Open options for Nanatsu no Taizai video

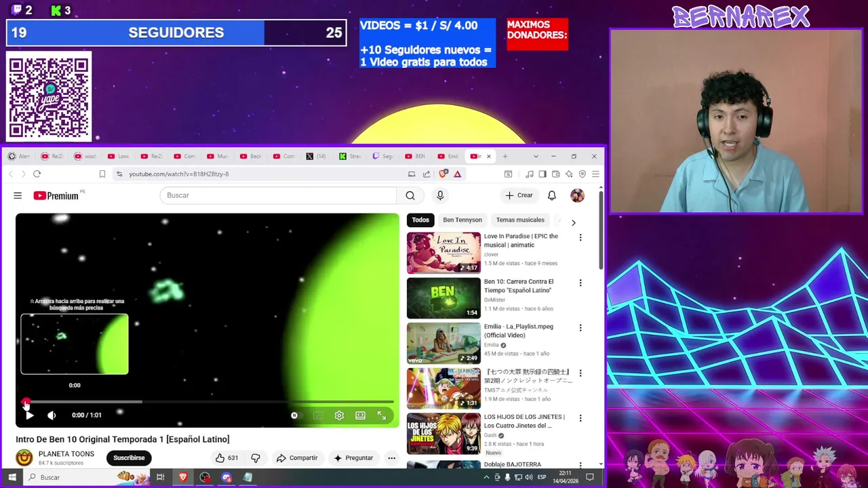point(580,373)
